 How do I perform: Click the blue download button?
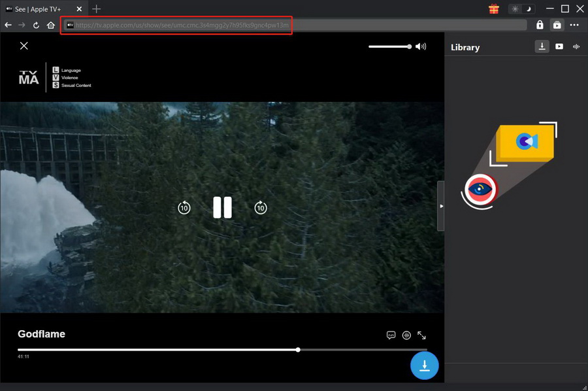point(424,366)
